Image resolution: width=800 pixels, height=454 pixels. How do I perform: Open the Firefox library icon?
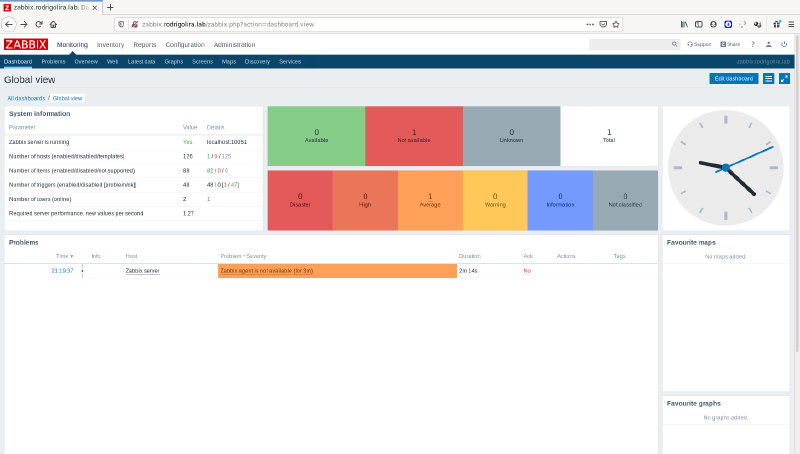684,23
